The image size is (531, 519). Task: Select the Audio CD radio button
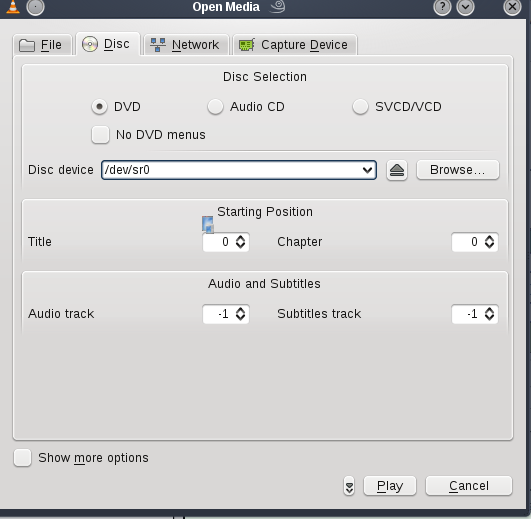pos(215,107)
